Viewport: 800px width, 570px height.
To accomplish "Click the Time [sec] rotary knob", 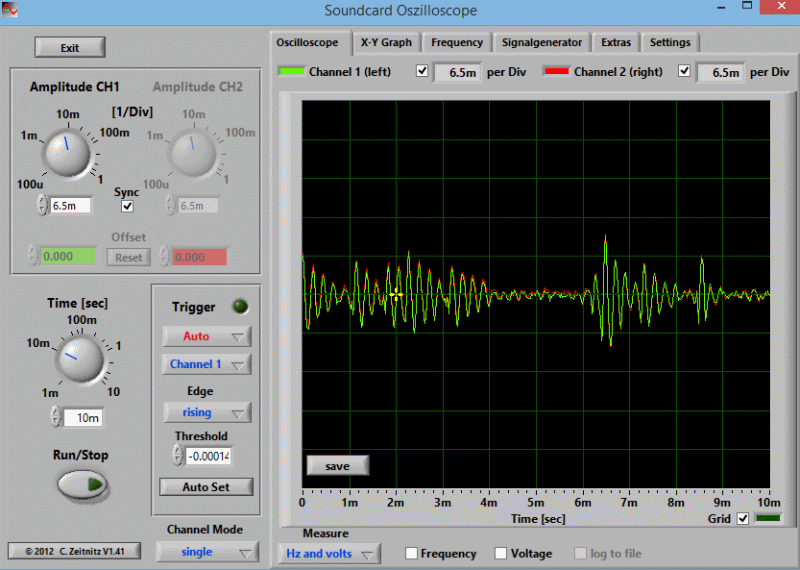I will [x=79, y=358].
